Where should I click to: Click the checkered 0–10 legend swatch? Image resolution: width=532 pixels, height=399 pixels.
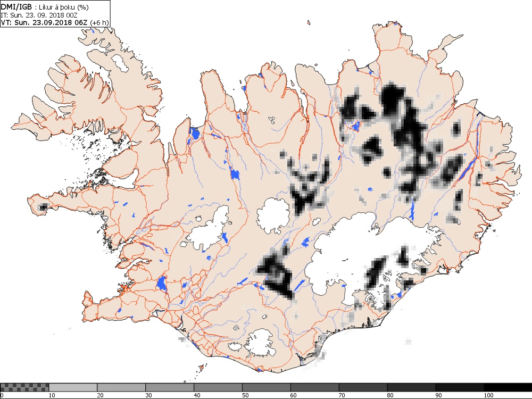click(25, 387)
